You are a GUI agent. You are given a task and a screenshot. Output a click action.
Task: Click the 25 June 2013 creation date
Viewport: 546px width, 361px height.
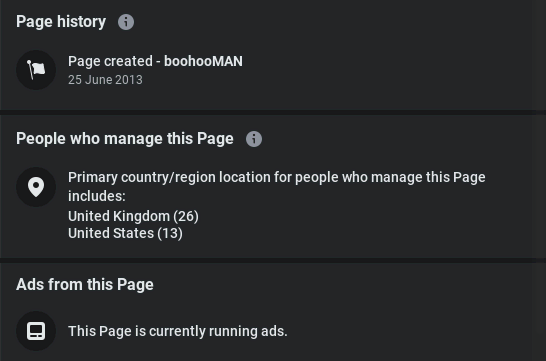pos(105,80)
